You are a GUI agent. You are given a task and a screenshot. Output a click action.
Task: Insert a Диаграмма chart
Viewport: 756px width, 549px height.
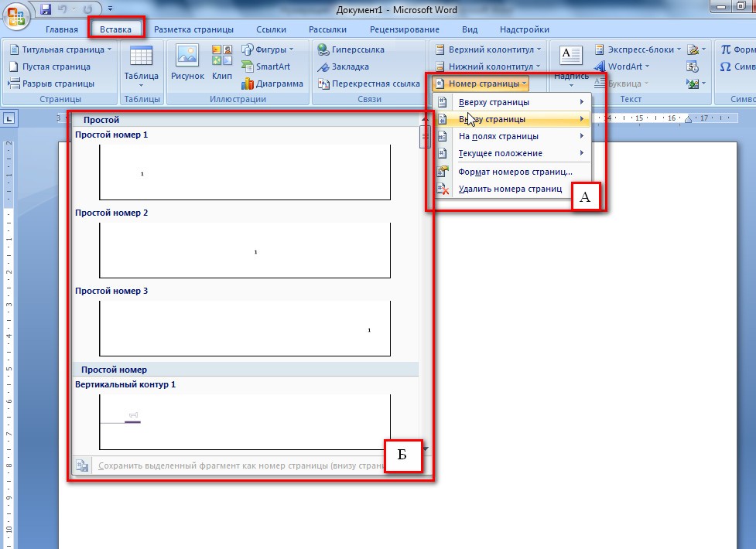point(272,84)
